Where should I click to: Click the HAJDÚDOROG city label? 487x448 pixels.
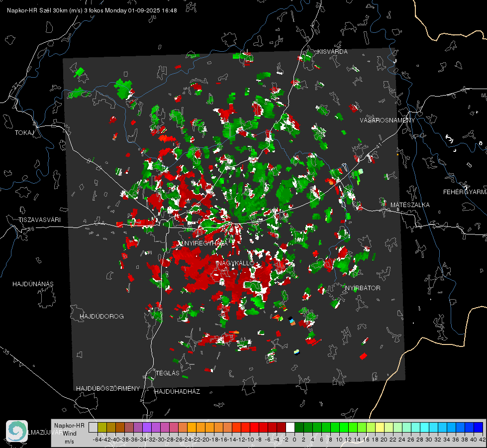(x=101, y=317)
